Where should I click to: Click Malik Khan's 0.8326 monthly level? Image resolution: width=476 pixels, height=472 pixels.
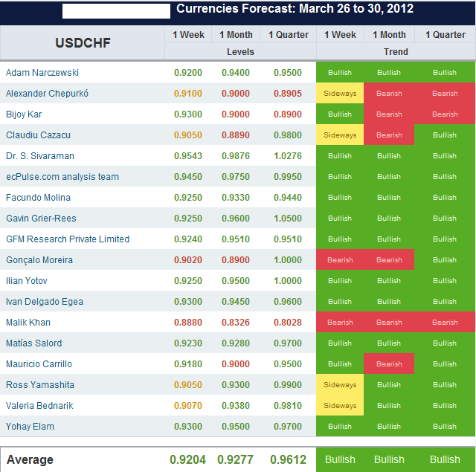[x=236, y=323]
